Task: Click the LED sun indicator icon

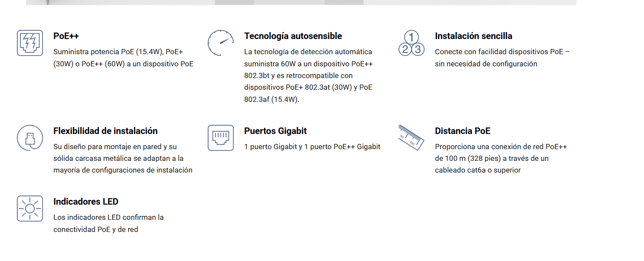Action: [x=30, y=209]
